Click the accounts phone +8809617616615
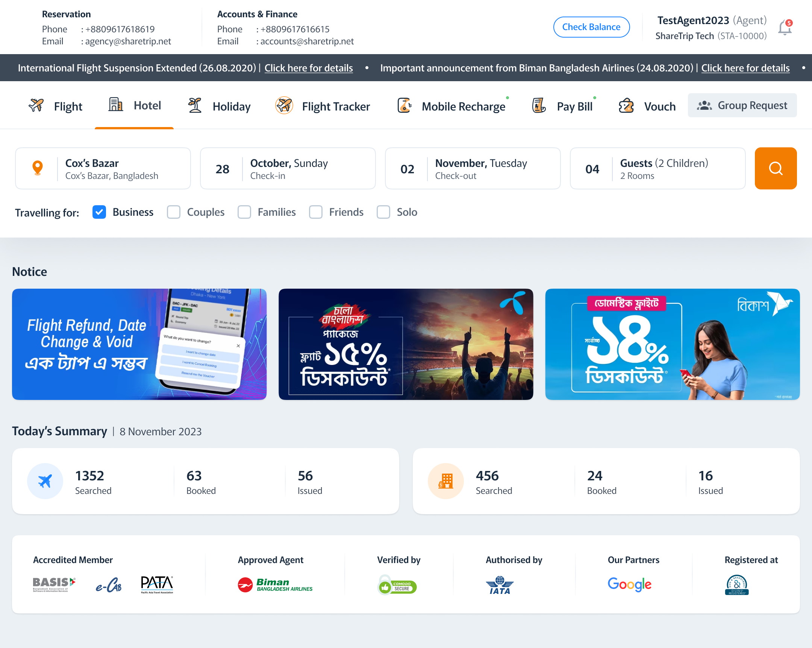This screenshot has height=648, width=812. 295,29
